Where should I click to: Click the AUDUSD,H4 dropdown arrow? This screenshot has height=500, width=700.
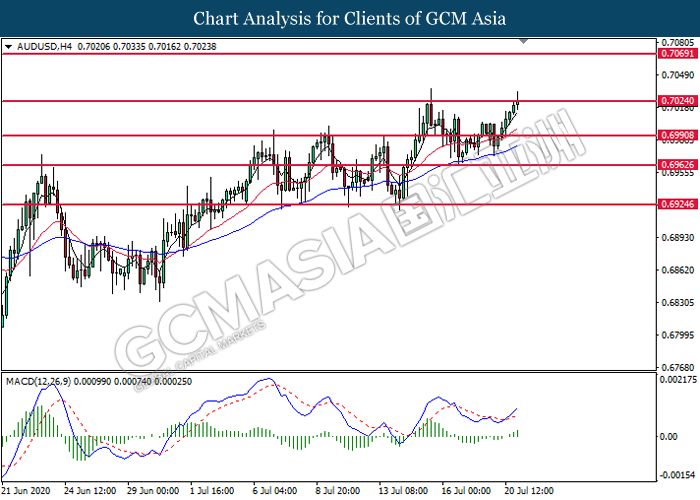tap(8, 46)
